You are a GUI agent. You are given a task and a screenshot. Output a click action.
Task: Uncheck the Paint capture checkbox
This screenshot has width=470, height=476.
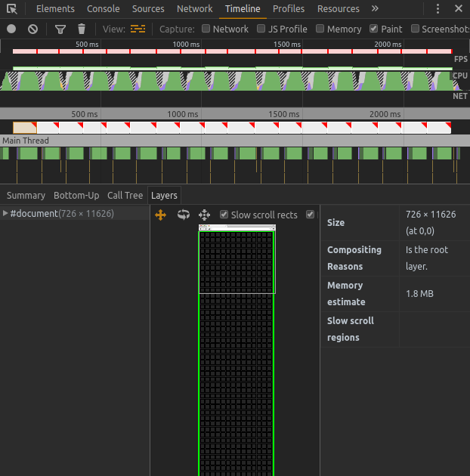tap(374, 29)
